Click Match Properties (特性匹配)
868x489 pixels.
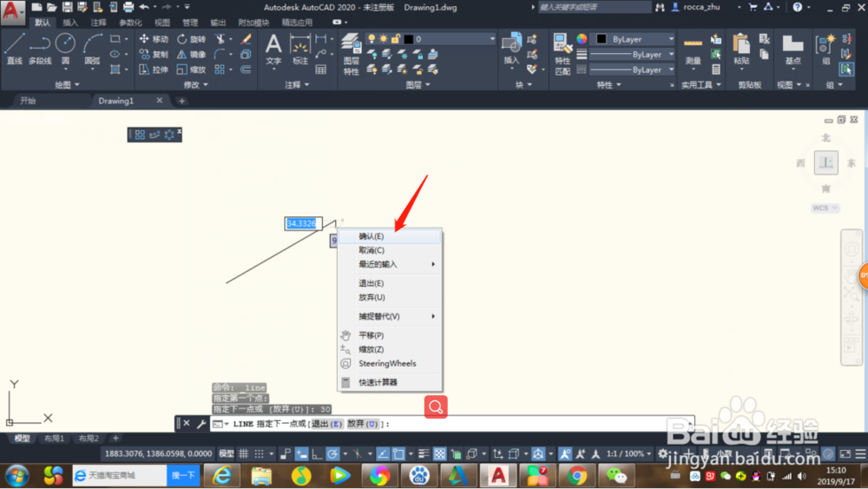click(562, 53)
